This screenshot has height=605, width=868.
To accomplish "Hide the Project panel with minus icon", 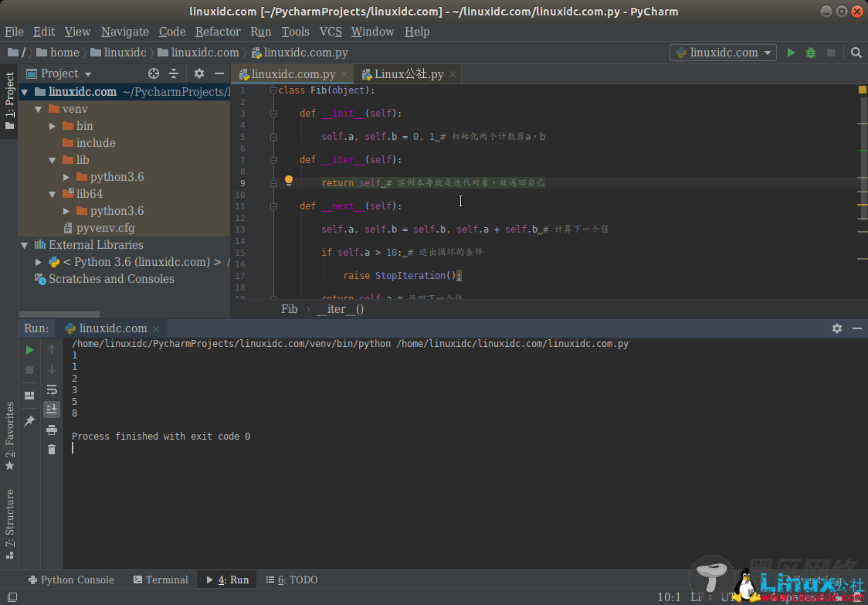I will point(219,73).
